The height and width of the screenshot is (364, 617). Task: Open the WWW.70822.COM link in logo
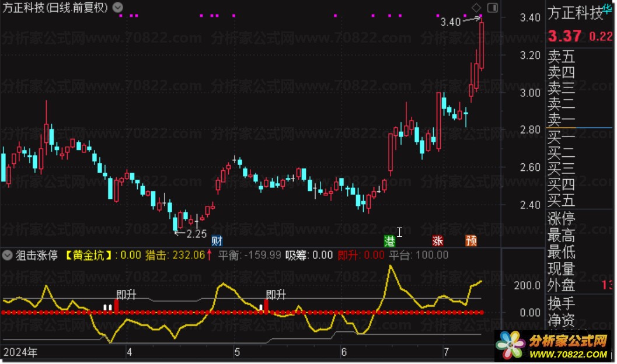pos(568,353)
